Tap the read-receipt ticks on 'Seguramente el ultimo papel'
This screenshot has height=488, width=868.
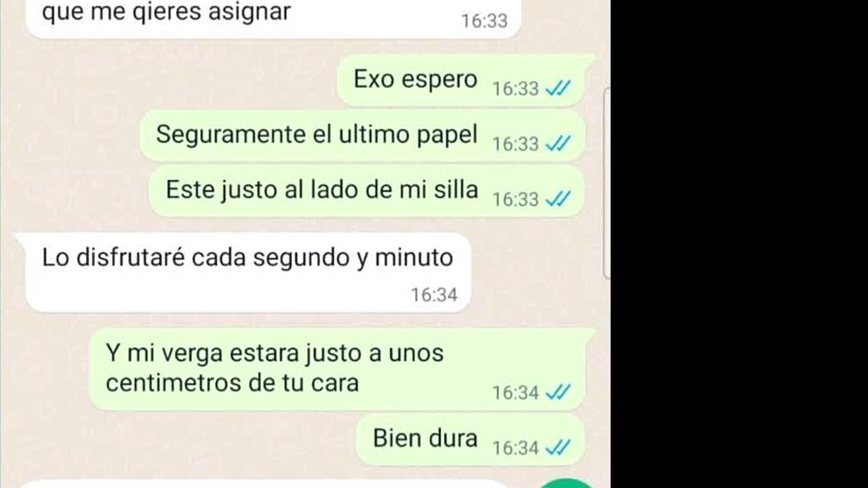[x=557, y=144]
